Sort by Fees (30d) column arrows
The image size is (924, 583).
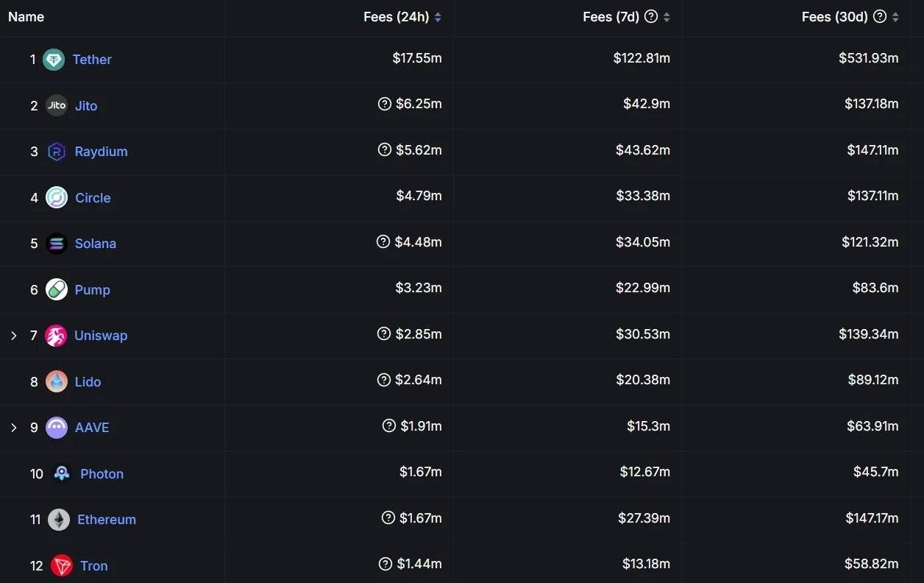tap(895, 17)
